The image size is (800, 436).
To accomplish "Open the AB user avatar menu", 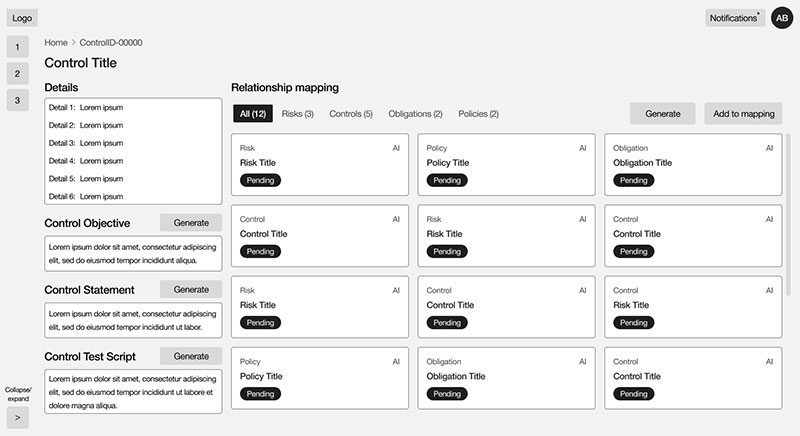I will point(782,18).
